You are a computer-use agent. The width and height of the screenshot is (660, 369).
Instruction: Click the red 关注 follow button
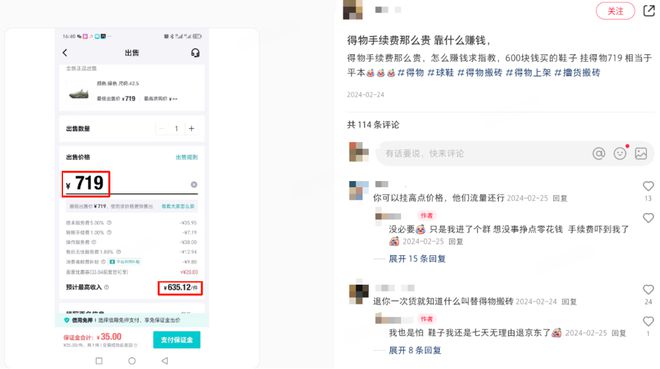point(615,11)
